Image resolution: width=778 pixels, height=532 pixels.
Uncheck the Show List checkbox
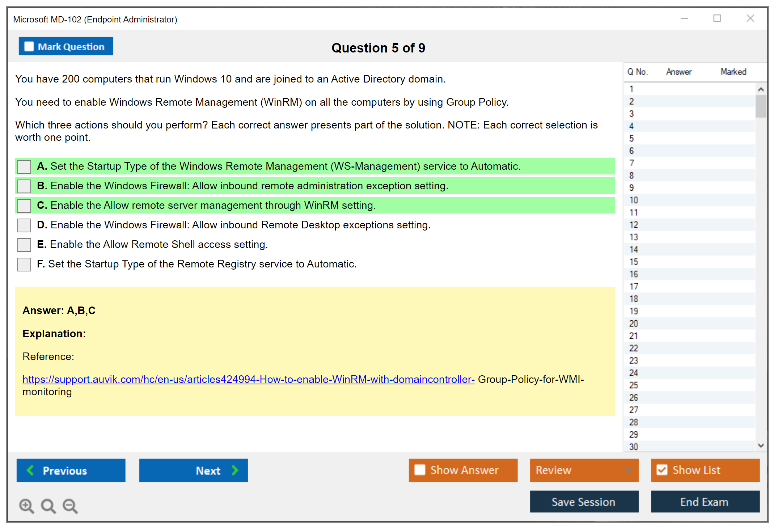tap(662, 470)
